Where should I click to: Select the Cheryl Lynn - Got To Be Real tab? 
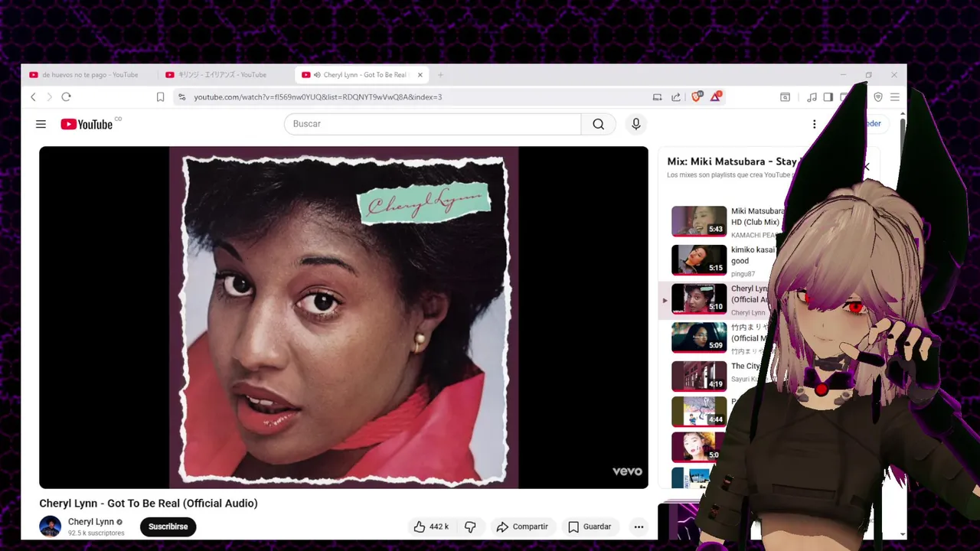(x=361, y=75)
